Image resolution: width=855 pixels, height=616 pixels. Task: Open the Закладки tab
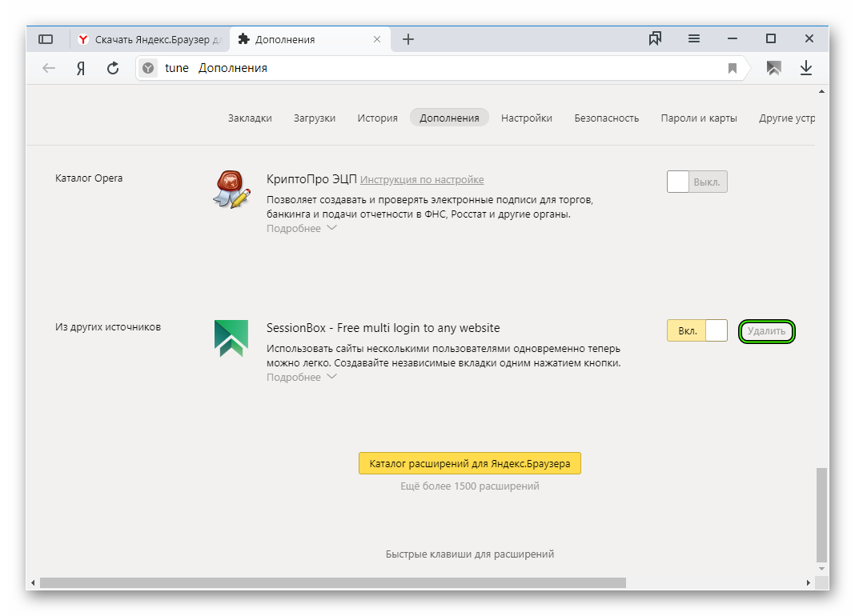(250, 118)
